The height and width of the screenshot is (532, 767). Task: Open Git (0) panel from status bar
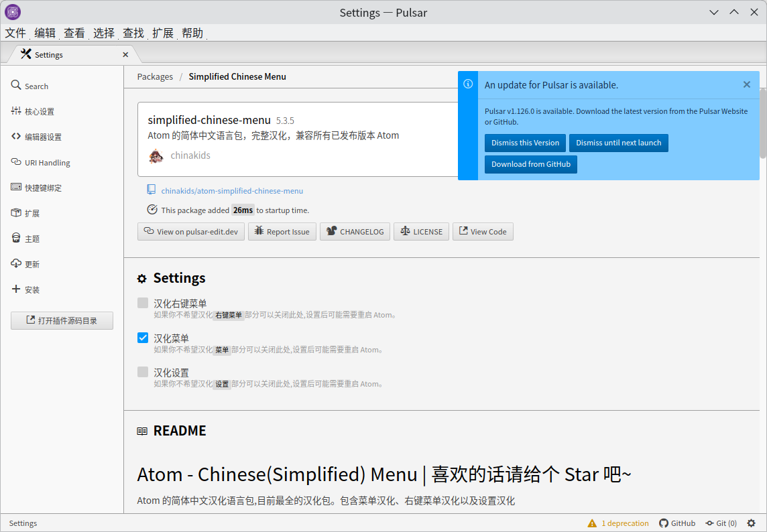721,523
